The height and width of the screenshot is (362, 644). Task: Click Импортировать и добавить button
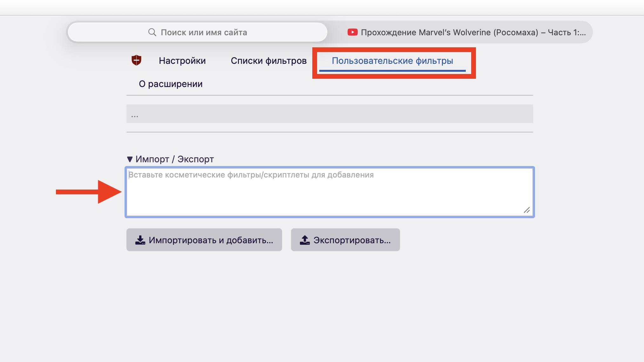click(204, 240)
